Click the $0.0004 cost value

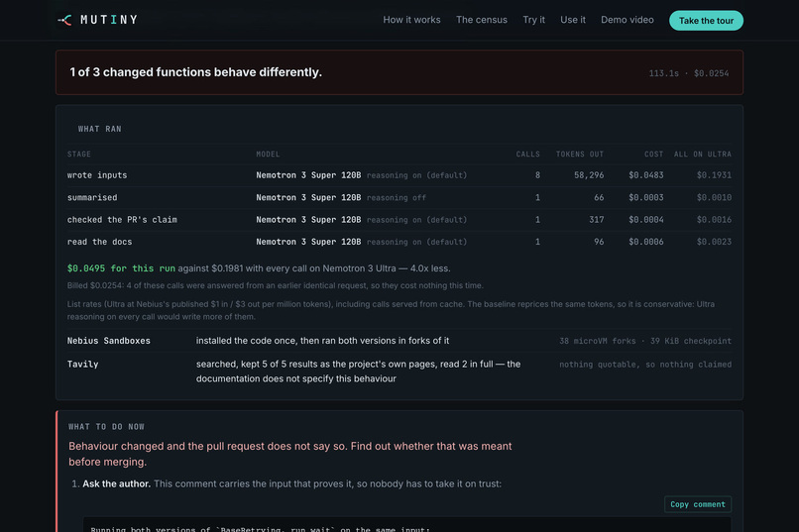point(646,219)
